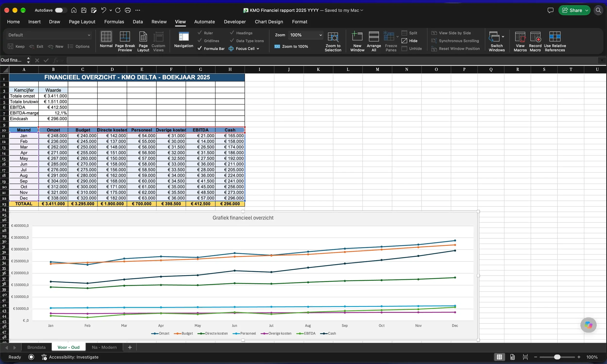Expand Focus Cell options
This screenshot has width=607, height=364.
point(258,49)
